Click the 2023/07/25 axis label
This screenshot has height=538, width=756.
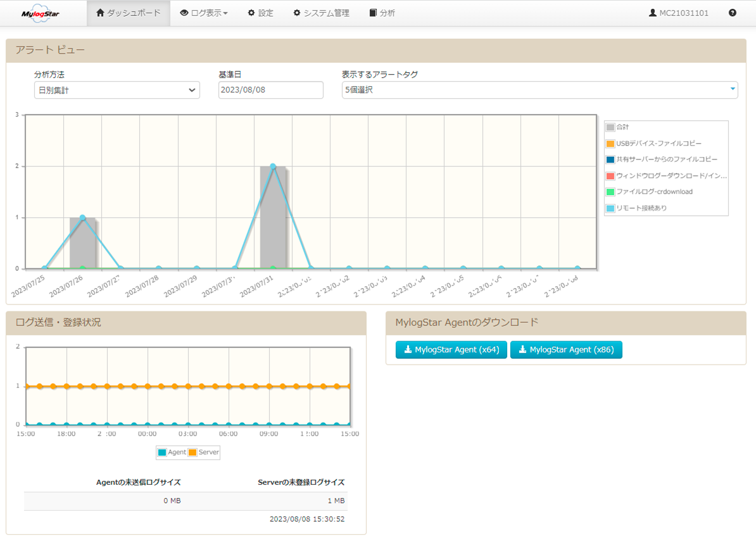[28, 286]
